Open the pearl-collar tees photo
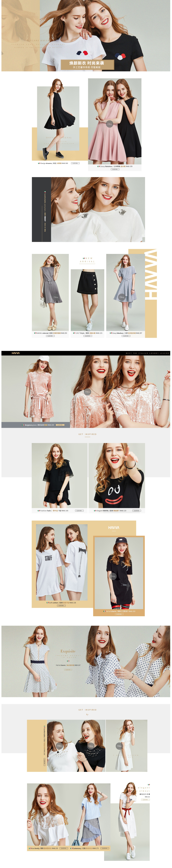Screen dimensions: 172x868 76,746
